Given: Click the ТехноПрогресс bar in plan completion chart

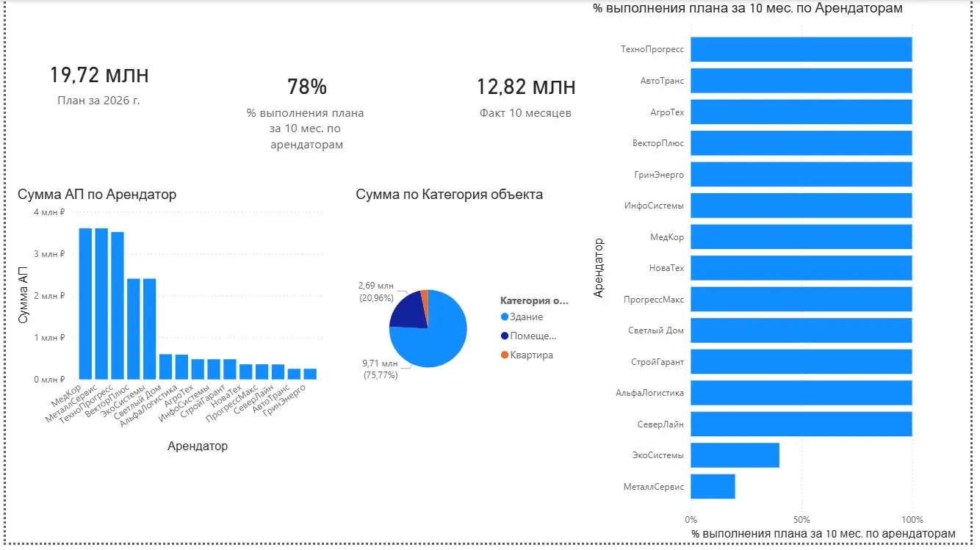Looking at the screenshot, I should [x=801, y=49].
